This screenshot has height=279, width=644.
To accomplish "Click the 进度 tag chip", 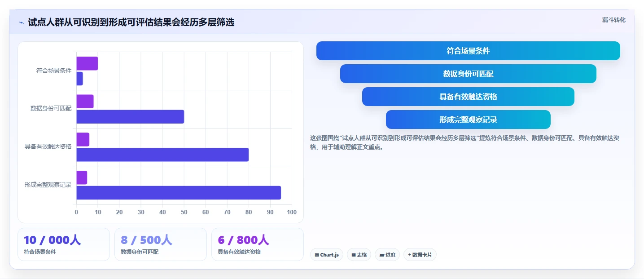I will coord(387,255).
